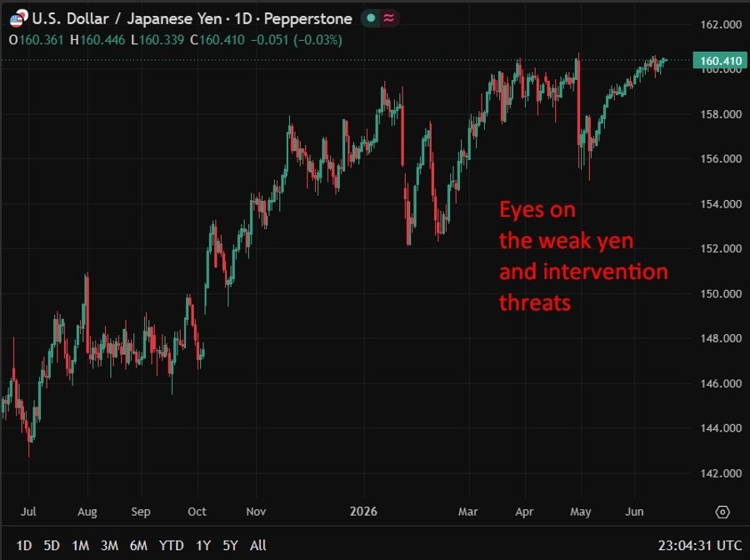This screenshot has height=560, width=750.
Task: Click the 150.000 price axis label
Action: 721,293
